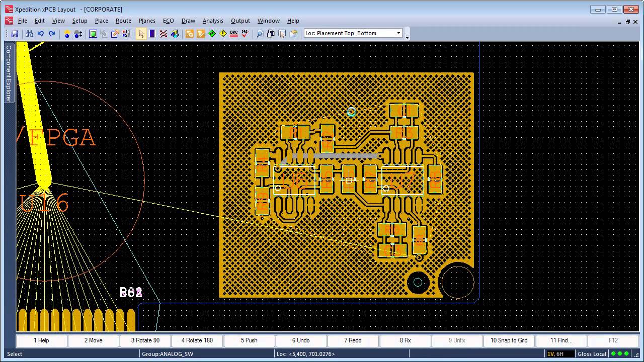Open the Setup menu
This screenshot has height=362, width=644.
pyautogui.click(x=79, y=21)
